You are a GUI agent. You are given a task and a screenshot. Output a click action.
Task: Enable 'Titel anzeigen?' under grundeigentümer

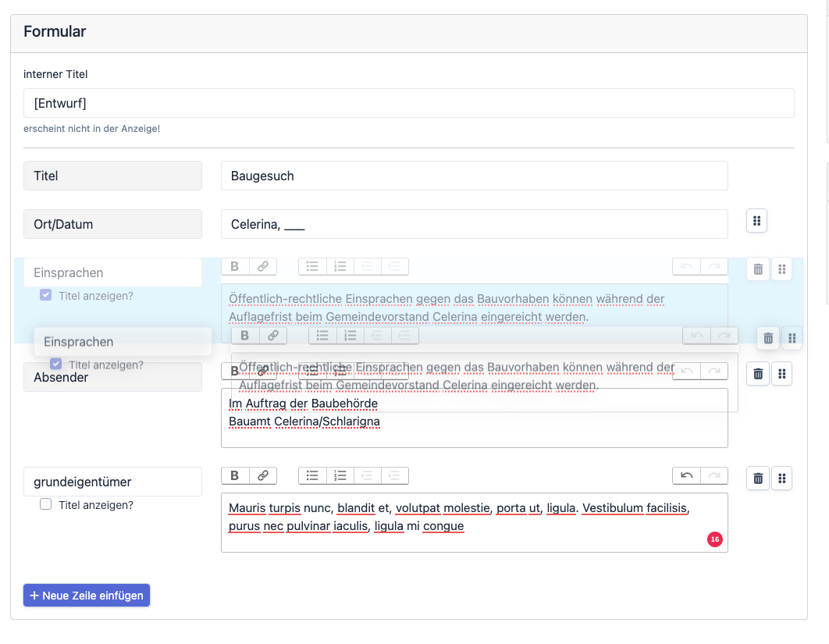[x=46, y=505]
